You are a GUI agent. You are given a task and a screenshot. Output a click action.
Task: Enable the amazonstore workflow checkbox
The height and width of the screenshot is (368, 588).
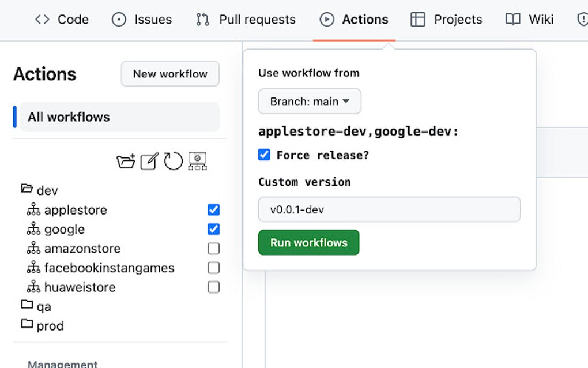coord(213,249)
